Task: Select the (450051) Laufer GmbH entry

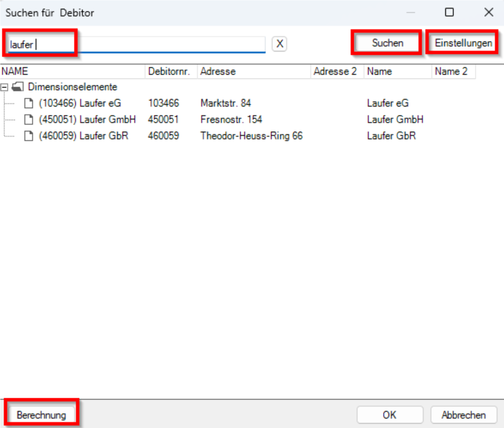Action: point(87,119)
